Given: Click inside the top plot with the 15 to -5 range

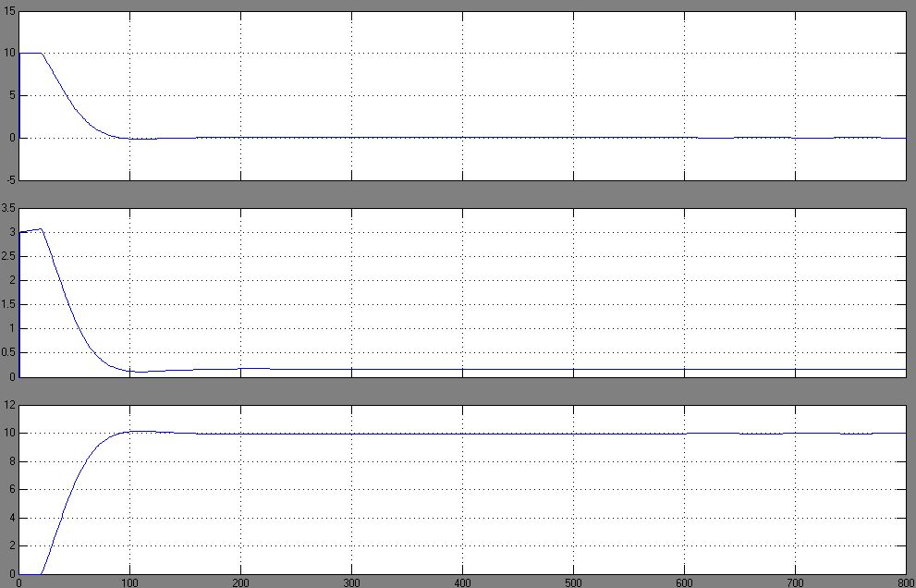Looking at the screenshot, I should (x=463, y=95).
